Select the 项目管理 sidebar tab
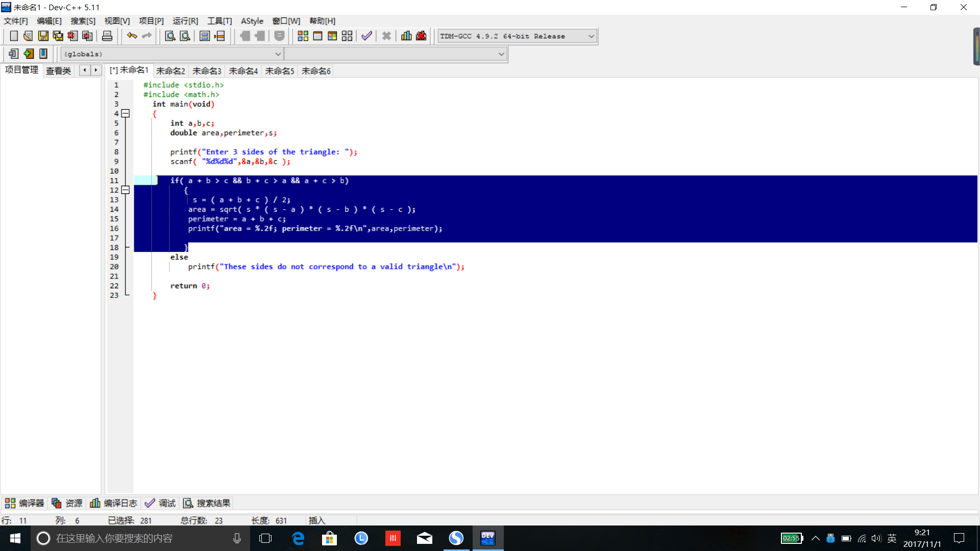This screenshot has height=551, width=980. [21, 70]
